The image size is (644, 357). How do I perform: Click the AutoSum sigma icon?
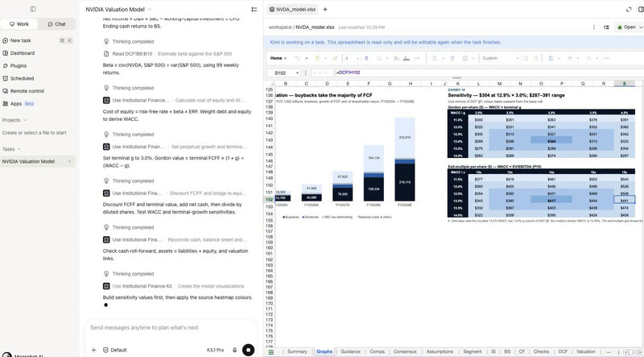pyautogui.click(x=551, y=58)
